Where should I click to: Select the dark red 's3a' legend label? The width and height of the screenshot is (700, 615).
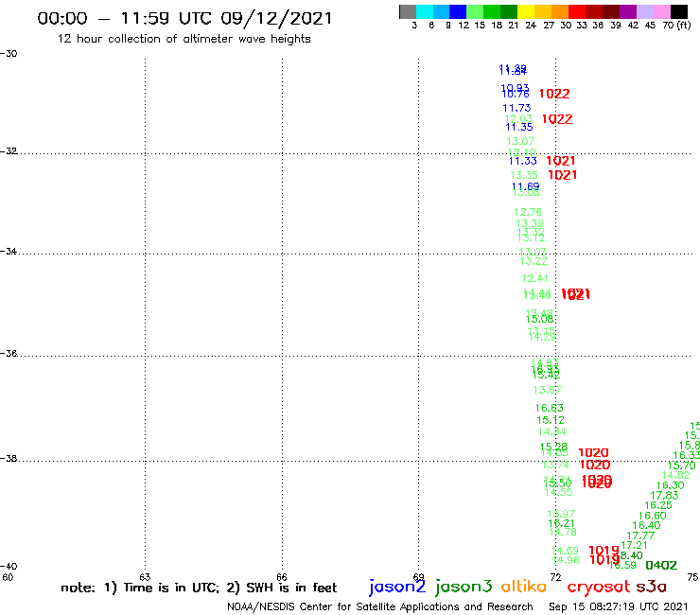651,587
